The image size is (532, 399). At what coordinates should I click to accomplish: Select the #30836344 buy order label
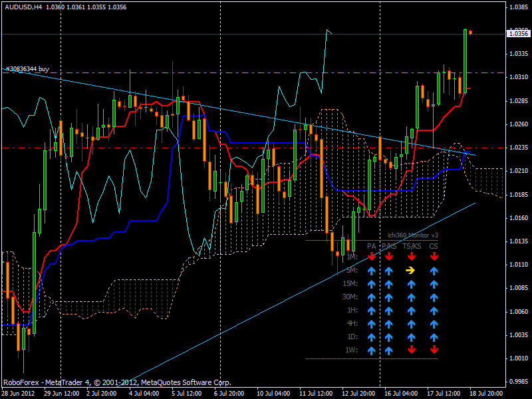pos(27,68)
